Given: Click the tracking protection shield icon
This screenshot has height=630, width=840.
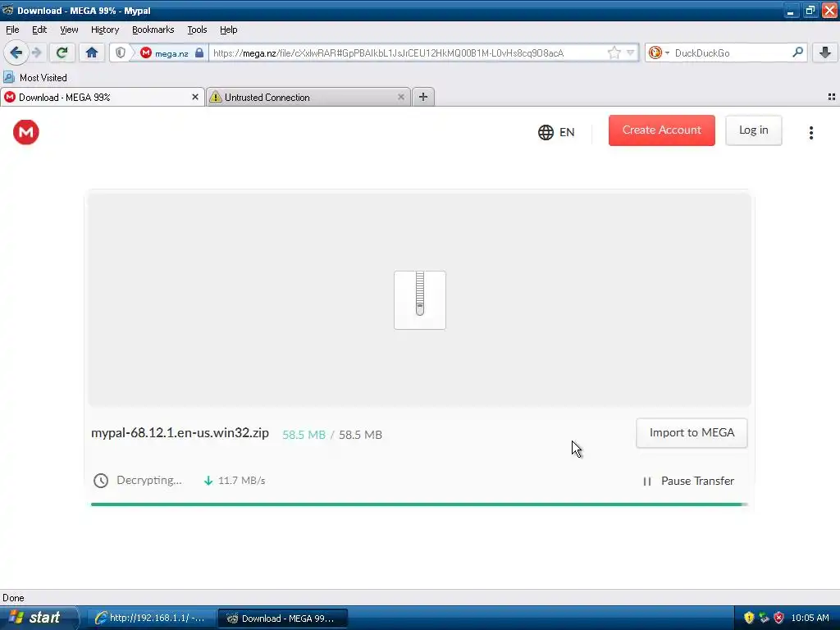Looking at the screenshot, I should pyautogui.click(x=121, y=52).
